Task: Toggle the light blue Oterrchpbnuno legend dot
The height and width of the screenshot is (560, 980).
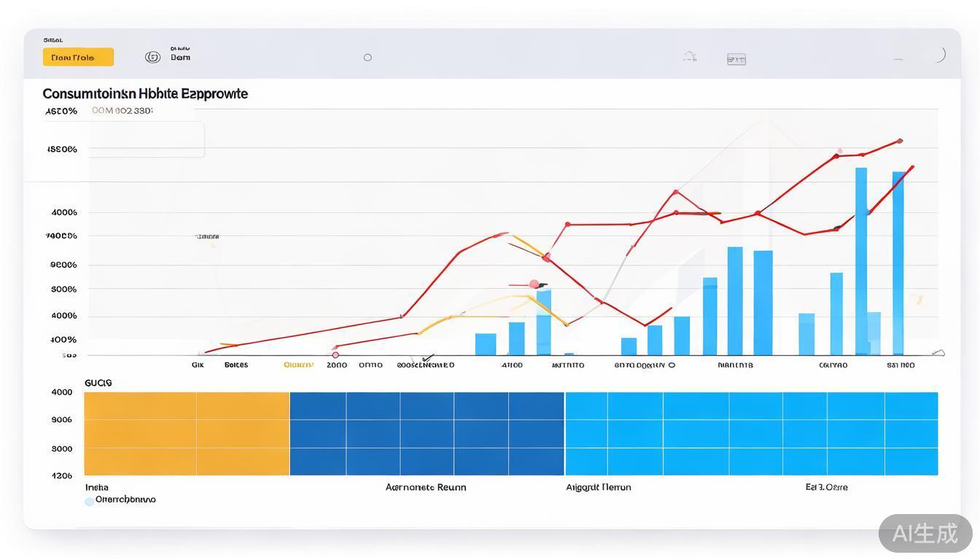Action: point(89,501)
